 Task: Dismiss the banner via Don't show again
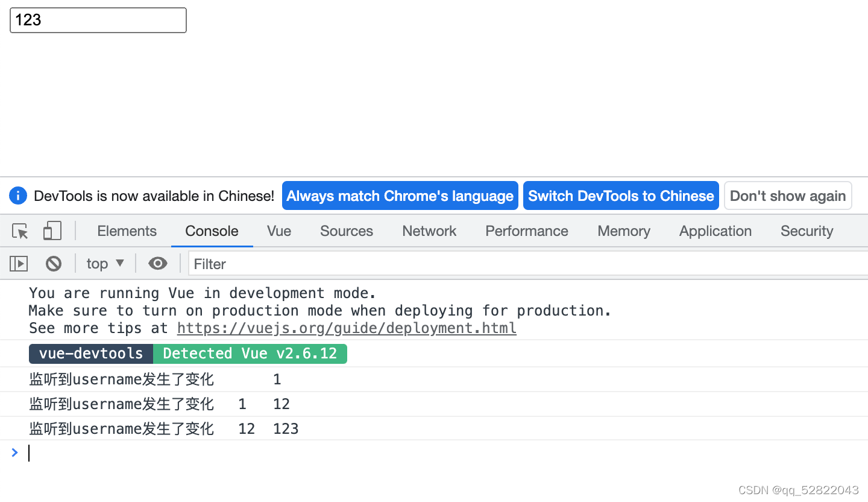click(x=788, y=195)
